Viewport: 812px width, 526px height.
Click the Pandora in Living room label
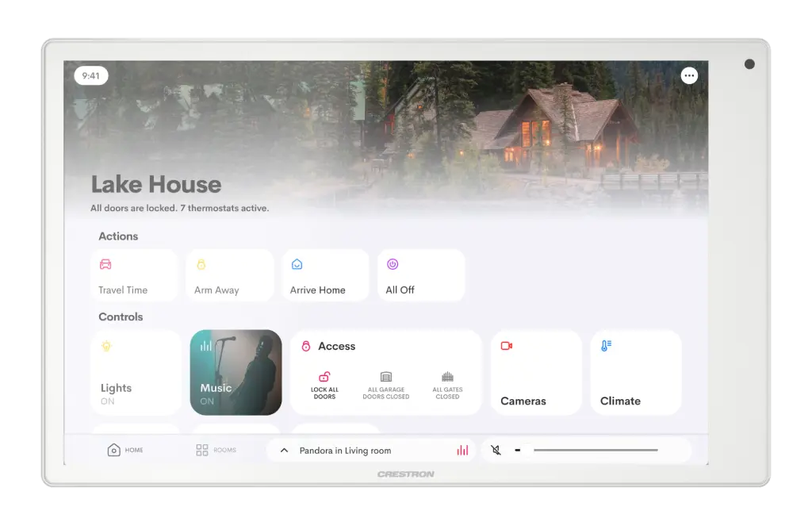tap(345, 451)
